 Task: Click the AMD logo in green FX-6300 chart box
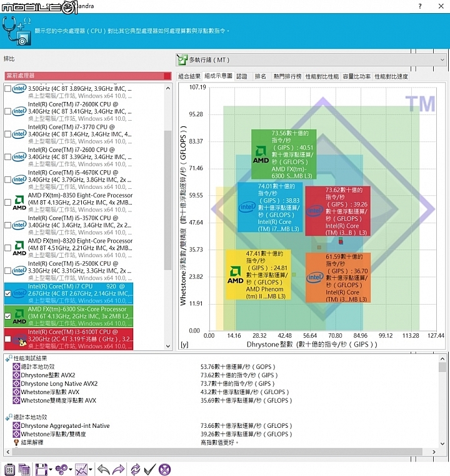coord(261,154)
